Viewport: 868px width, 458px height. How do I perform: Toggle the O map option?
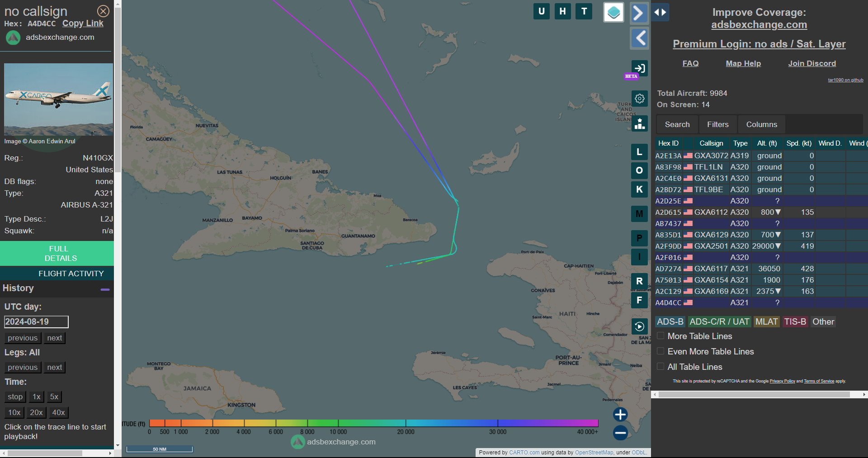(639, 170)
